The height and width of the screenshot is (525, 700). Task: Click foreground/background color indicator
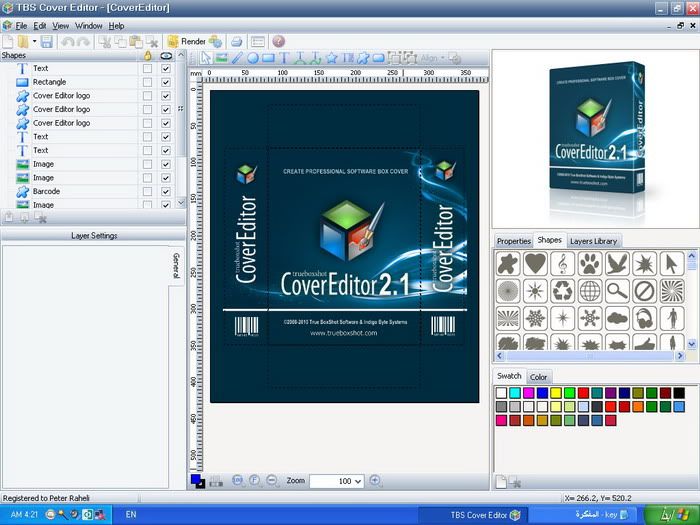click(x=197, y=481)
